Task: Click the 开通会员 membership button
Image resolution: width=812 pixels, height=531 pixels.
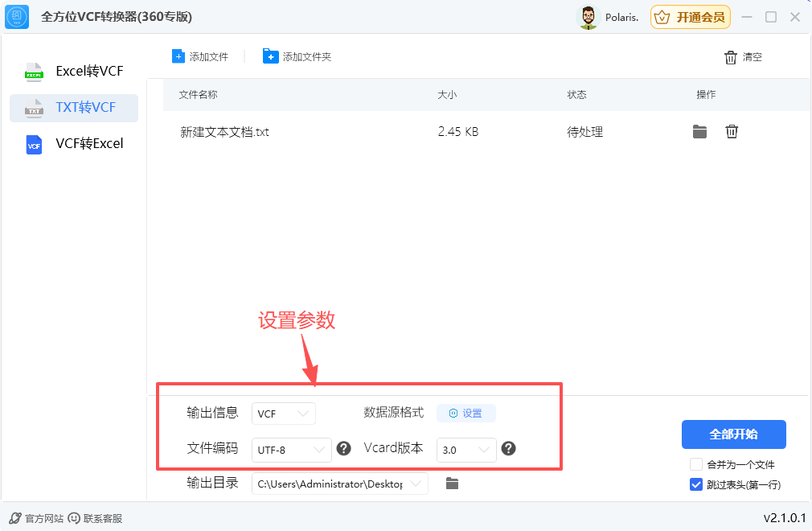Action: tap(690, 16)
